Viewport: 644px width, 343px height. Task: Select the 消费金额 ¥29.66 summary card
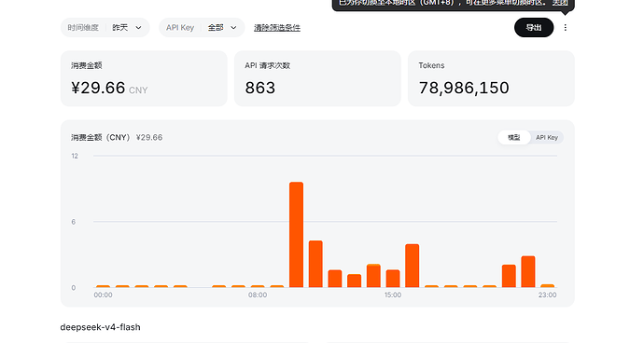[x=144, y=78]
